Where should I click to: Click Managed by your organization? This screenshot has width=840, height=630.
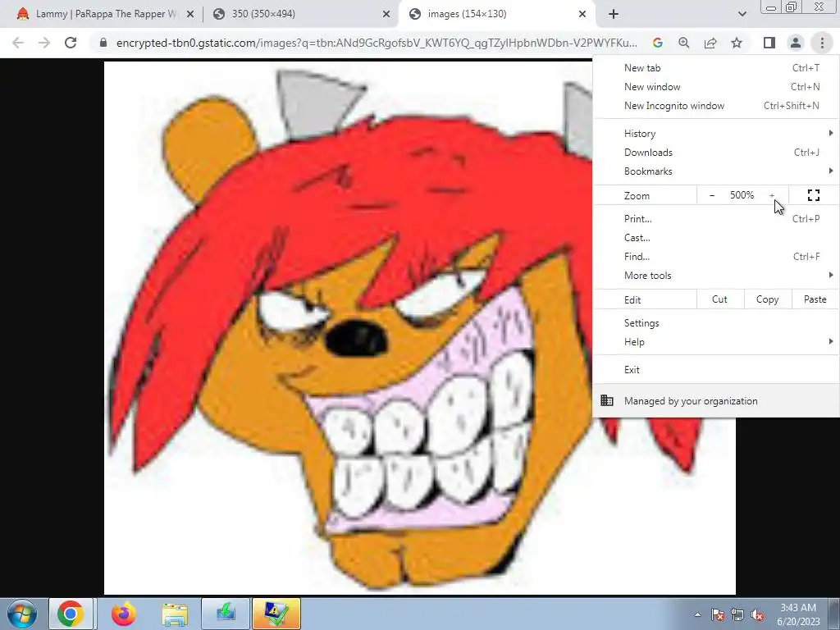click(715, 400)
